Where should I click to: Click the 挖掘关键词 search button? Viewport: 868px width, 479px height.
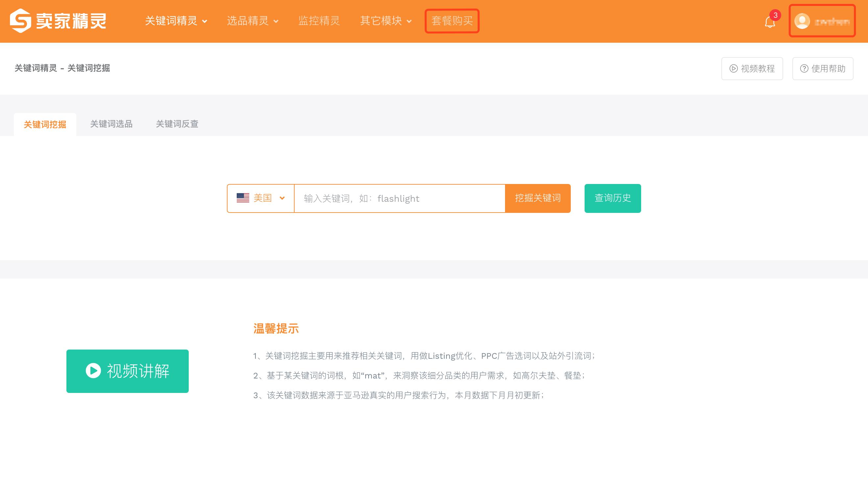538,198
